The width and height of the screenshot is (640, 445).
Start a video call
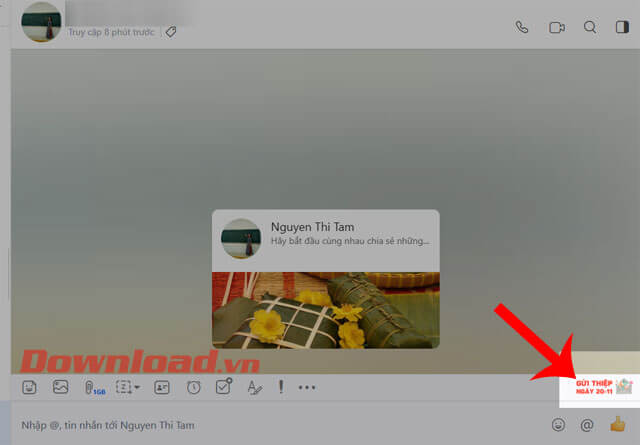click(555, 27)
